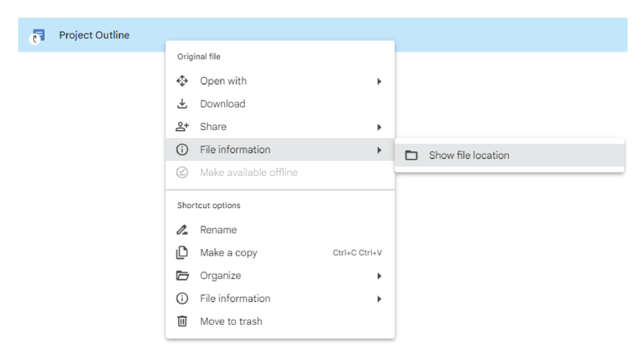644x362 pixels.
Task: Click the Make available offline circle icon
Action: [x=182, y=172]
